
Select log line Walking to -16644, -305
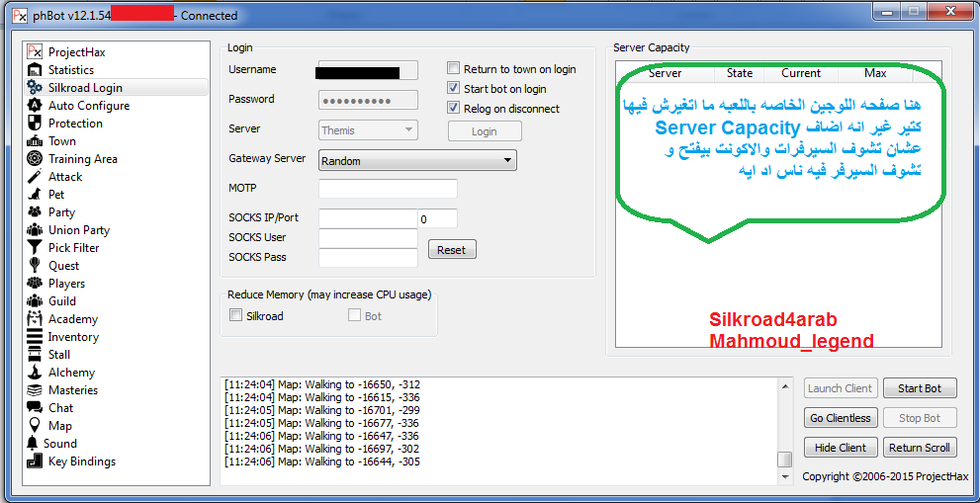(x=322, y=462)
